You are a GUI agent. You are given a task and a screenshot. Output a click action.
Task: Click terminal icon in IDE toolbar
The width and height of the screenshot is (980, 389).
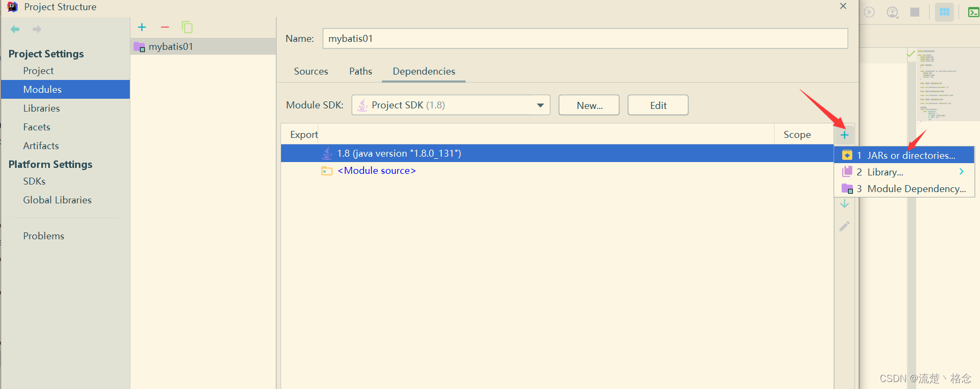click(x=974, y=12)
